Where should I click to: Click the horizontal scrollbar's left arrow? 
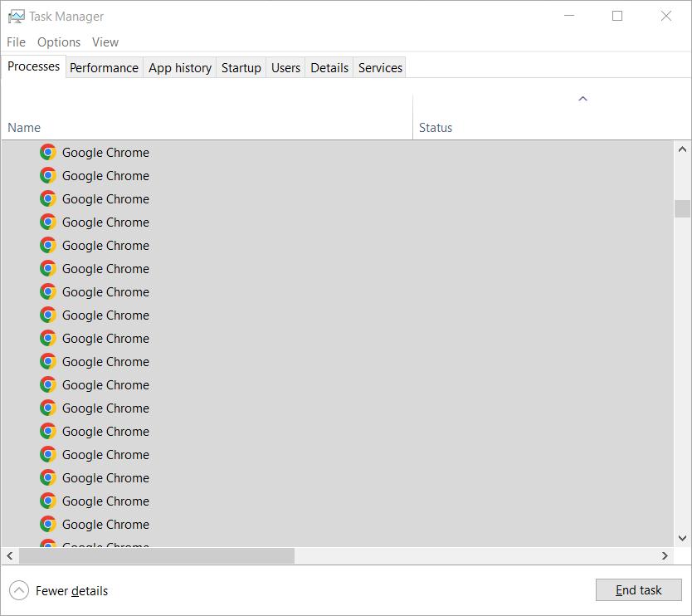pos(10,555)
